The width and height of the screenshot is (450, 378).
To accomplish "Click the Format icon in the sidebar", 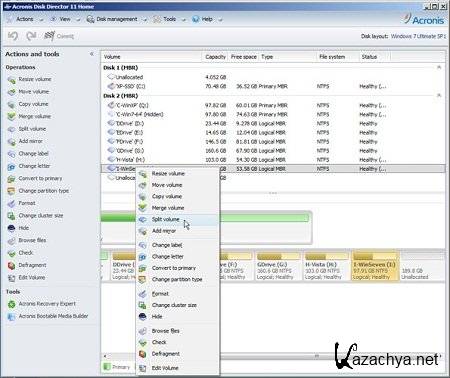I will point(11,203).
